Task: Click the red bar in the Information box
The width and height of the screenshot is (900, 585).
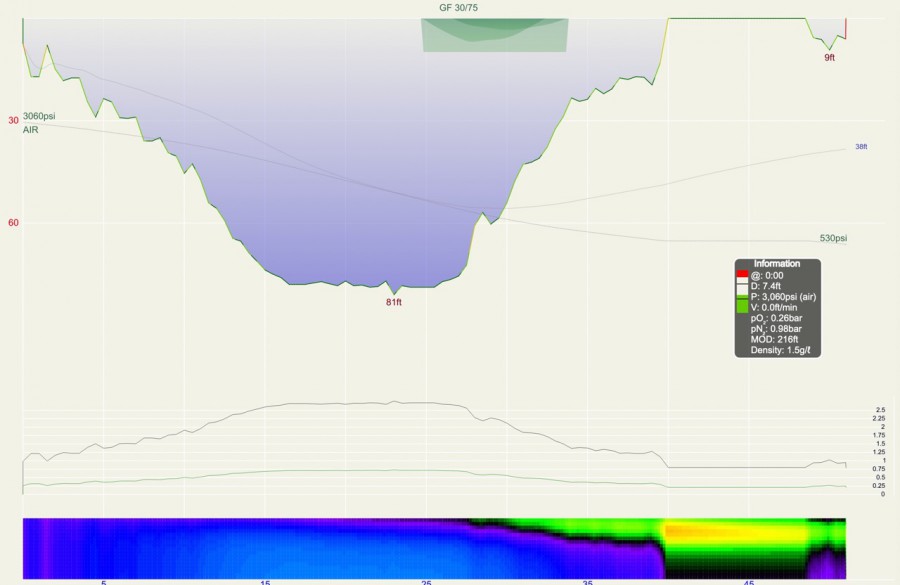Action: (742, 275)
